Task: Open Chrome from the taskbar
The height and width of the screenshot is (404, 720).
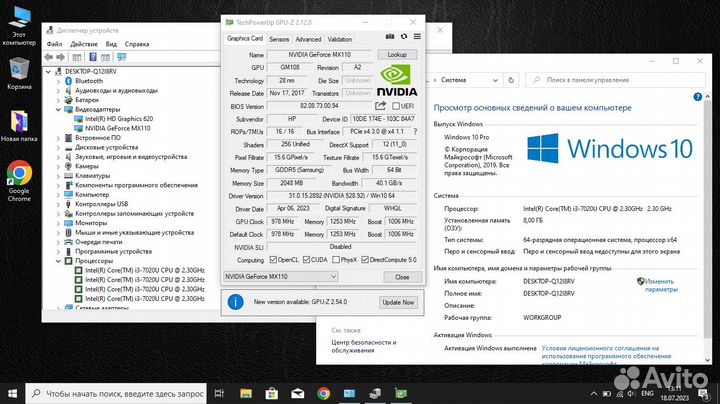Action: pyautogui.click(x=323, y=393)
